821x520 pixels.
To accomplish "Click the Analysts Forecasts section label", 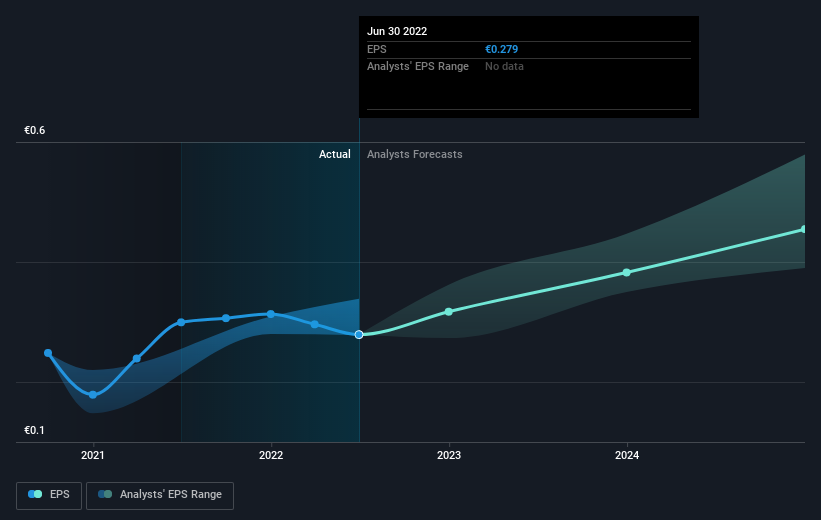I will click(415, 154).
